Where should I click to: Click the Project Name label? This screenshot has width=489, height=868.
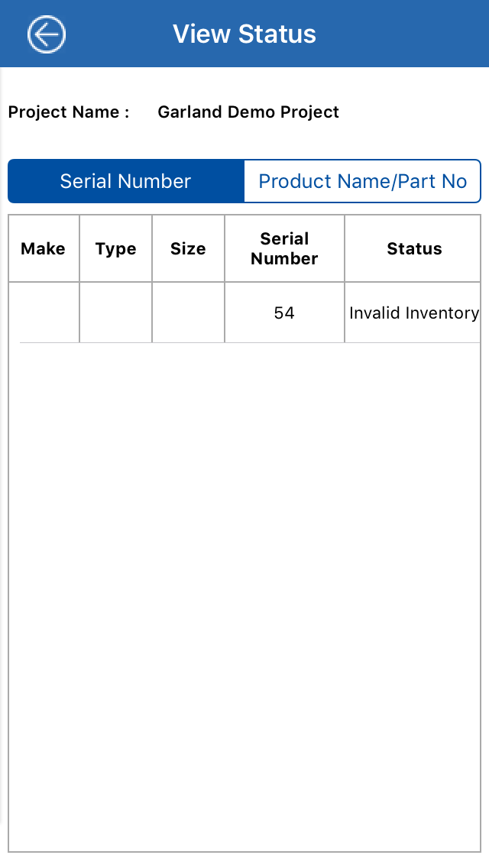pyautogui.click(x=69, y=112)
